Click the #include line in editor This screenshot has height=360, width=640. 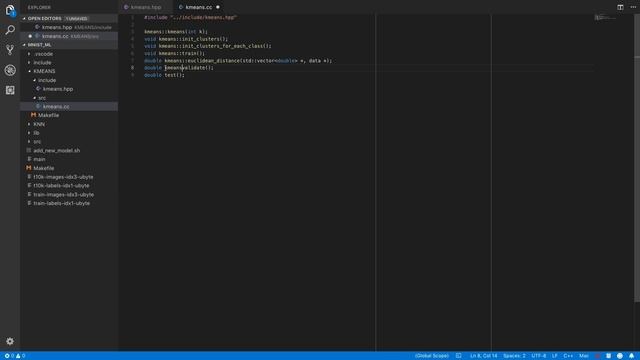[x=190, y=17]
